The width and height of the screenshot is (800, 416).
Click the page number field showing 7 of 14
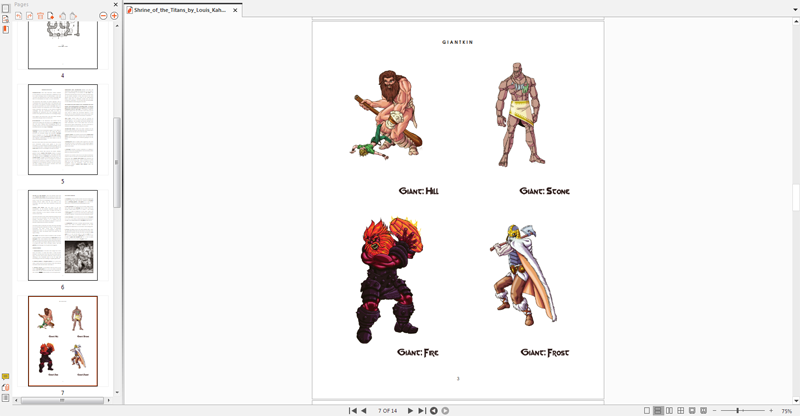[x=387, y=411]
